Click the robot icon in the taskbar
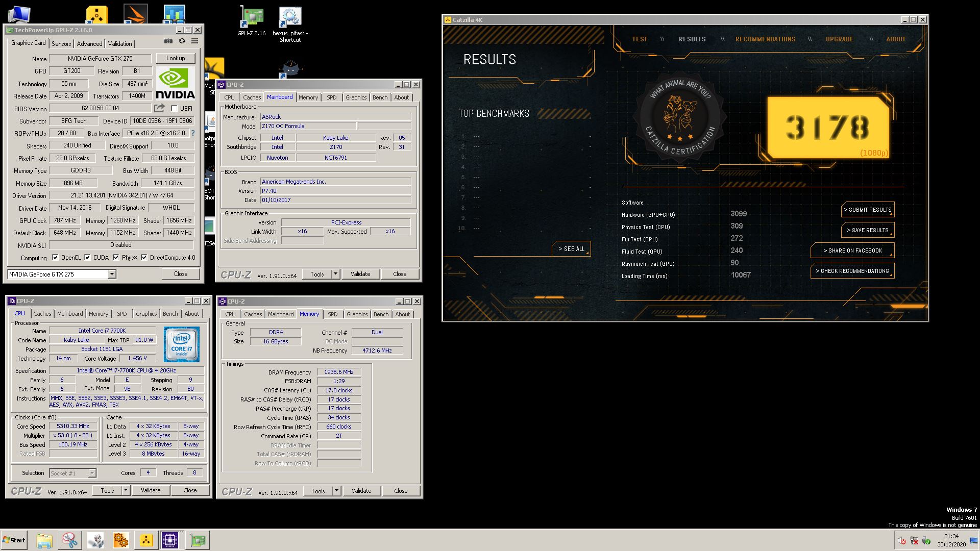 pyautogui.click(x=95, y=540)
